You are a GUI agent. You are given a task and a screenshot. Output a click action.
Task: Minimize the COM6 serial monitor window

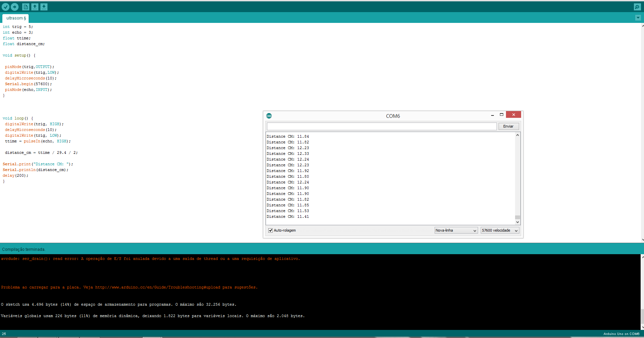point(493,115)
